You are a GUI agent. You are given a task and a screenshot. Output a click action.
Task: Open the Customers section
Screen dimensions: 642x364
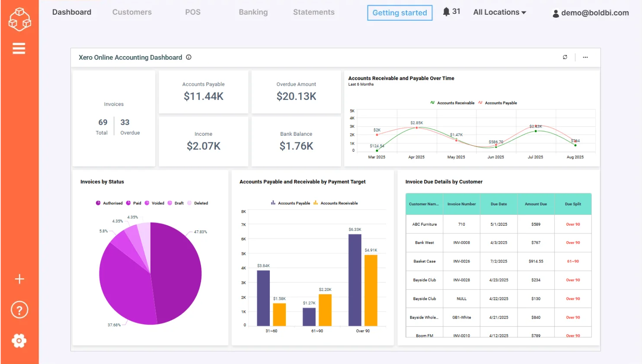pyautogui.click(x=132, y=12)
